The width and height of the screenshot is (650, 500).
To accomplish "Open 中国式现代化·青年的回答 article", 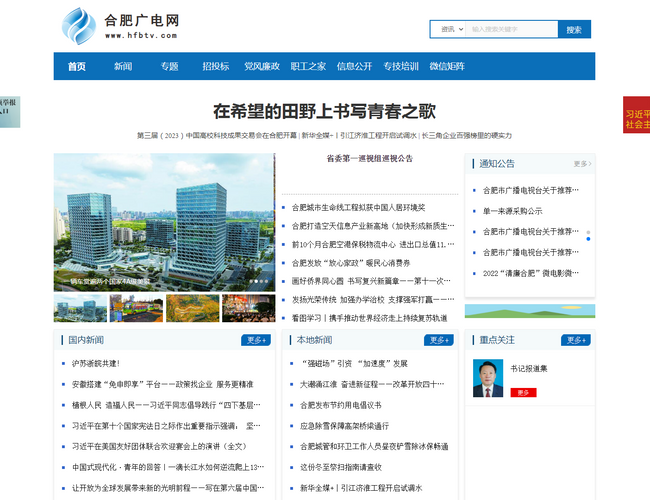I will [168, 467].
